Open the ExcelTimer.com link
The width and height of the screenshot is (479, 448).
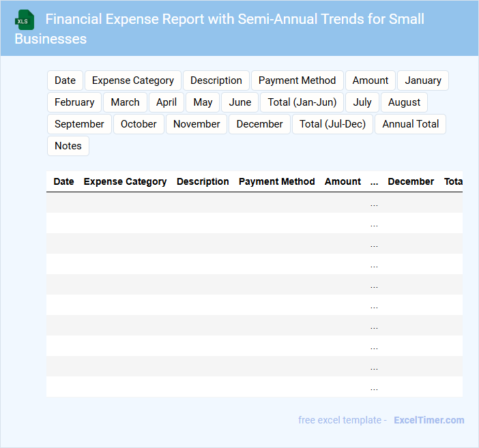click(429, 420)
